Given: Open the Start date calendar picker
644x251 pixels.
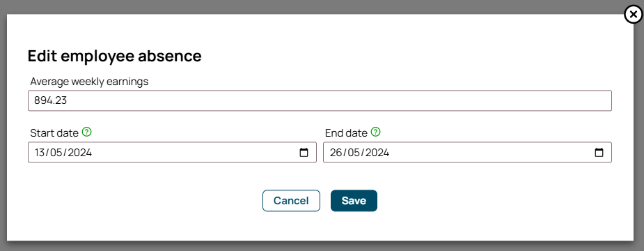Looking at the screenshot, I should tap(304, 153).
